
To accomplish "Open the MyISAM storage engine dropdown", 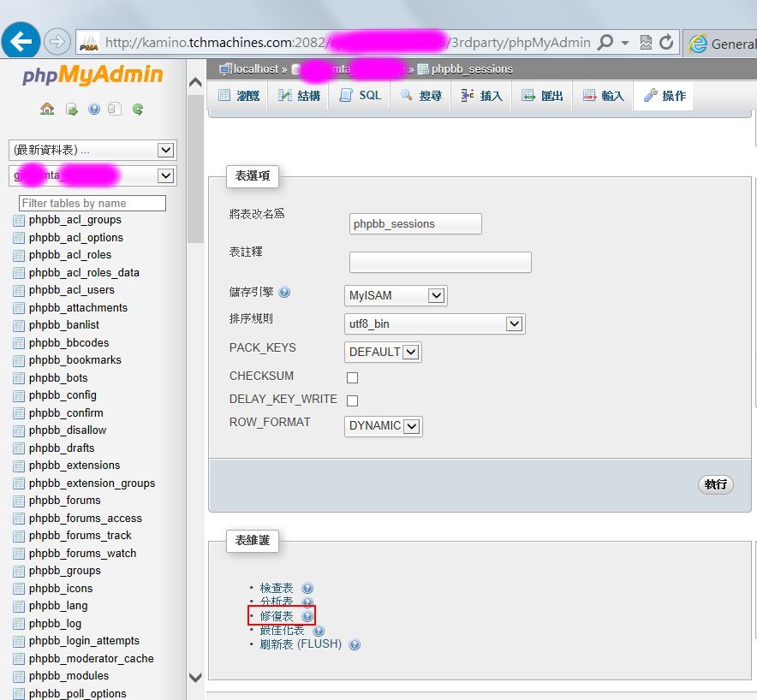I will [396, 295].
